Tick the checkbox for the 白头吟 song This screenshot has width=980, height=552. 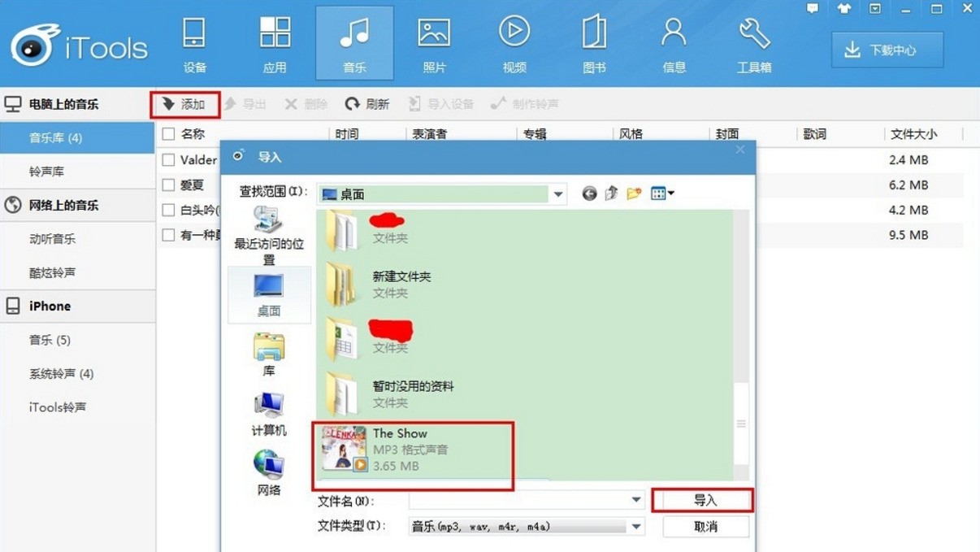(x=168, y=210)
